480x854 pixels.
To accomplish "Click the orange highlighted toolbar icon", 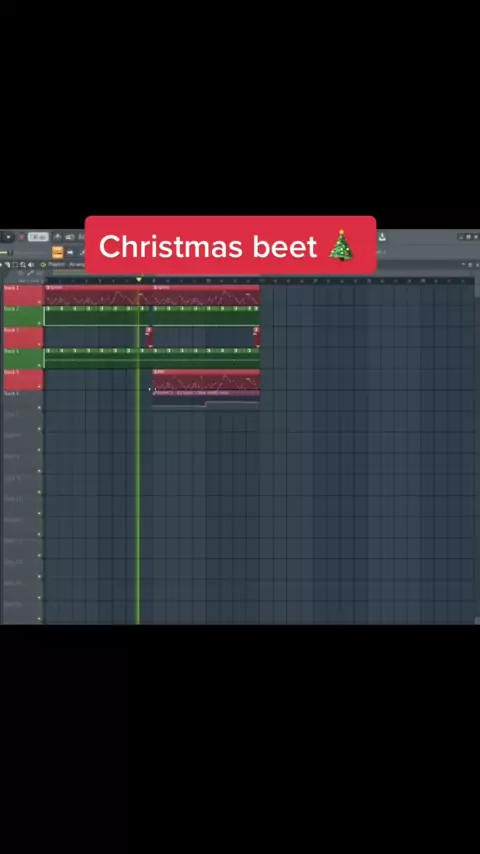I will point(58,252).
